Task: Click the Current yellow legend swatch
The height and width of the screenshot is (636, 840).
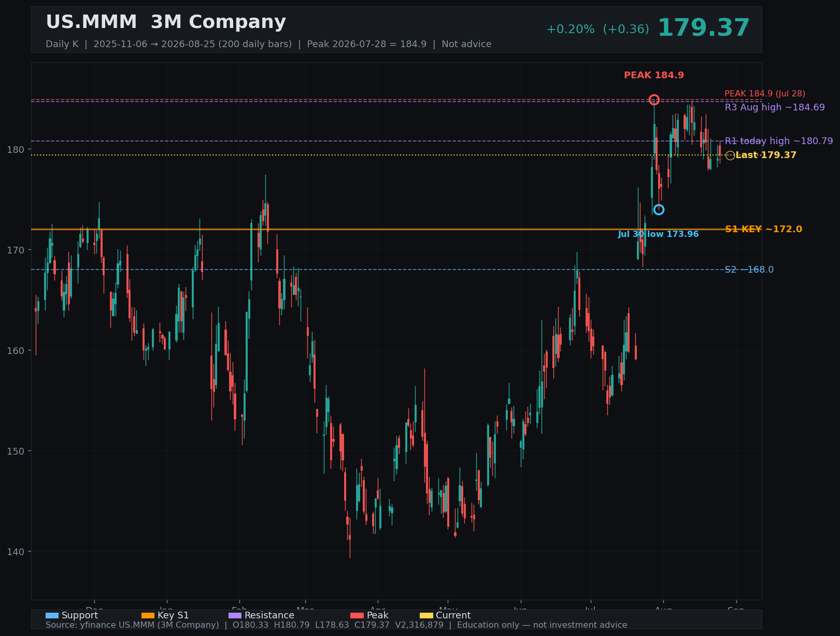Action: (x=426, y=616)
